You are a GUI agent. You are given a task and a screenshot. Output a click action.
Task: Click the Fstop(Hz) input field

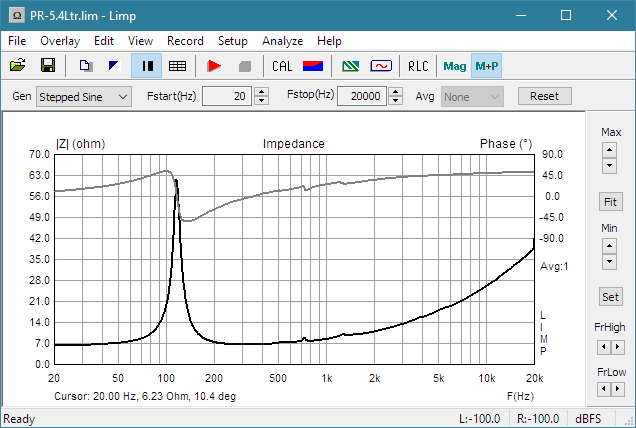[362, 96]
